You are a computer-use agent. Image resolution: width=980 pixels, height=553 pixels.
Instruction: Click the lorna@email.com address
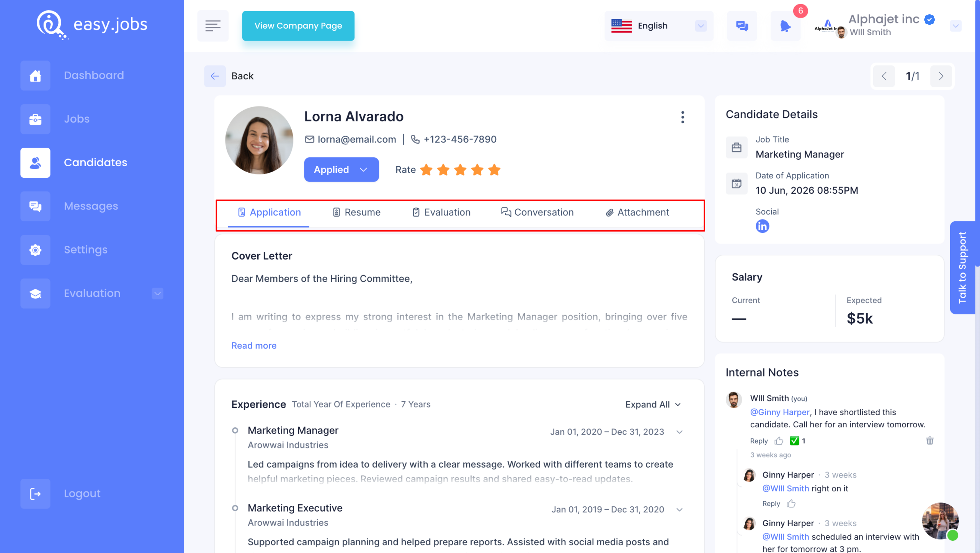tap(357, 139)
